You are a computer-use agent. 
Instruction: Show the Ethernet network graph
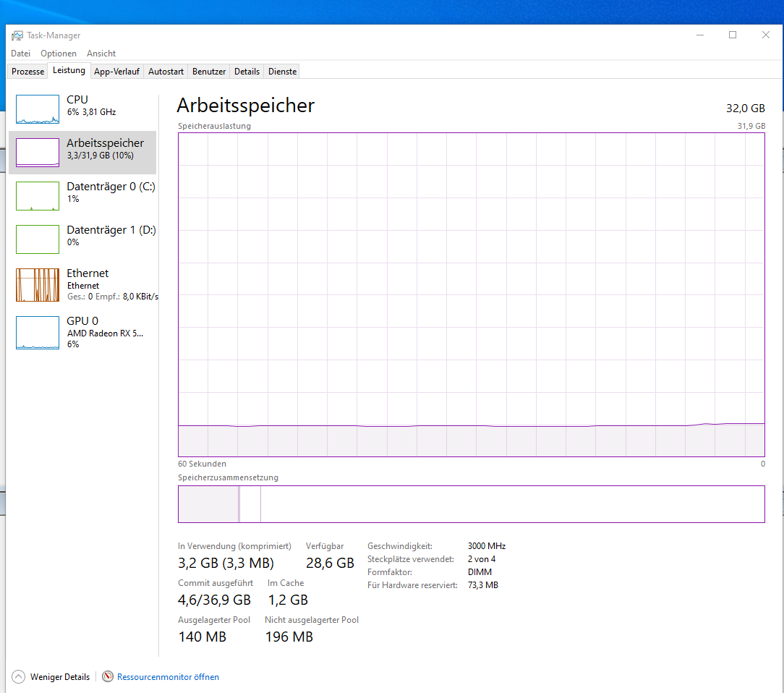82,284
